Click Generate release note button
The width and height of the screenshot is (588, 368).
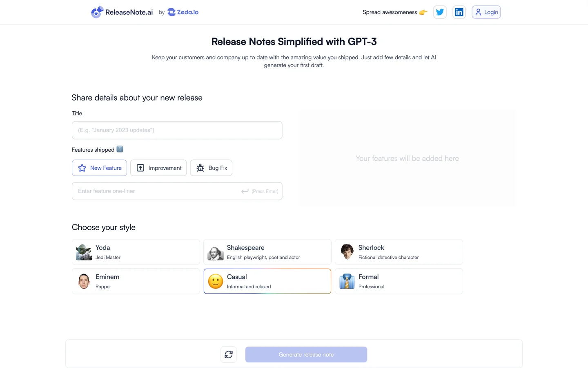pyautogui.click(x=306, y=355)
